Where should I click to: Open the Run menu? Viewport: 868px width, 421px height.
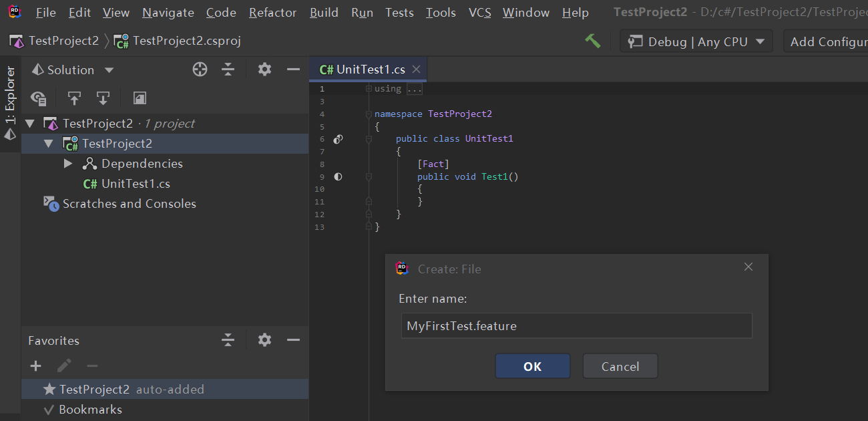[x=362, y=13]
